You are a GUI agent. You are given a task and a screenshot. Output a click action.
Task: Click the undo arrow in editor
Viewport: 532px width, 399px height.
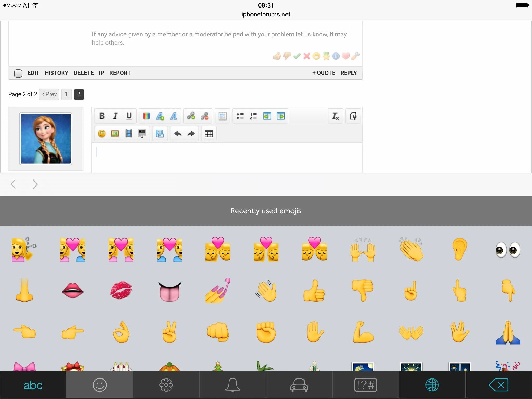[x=178, y=134]
